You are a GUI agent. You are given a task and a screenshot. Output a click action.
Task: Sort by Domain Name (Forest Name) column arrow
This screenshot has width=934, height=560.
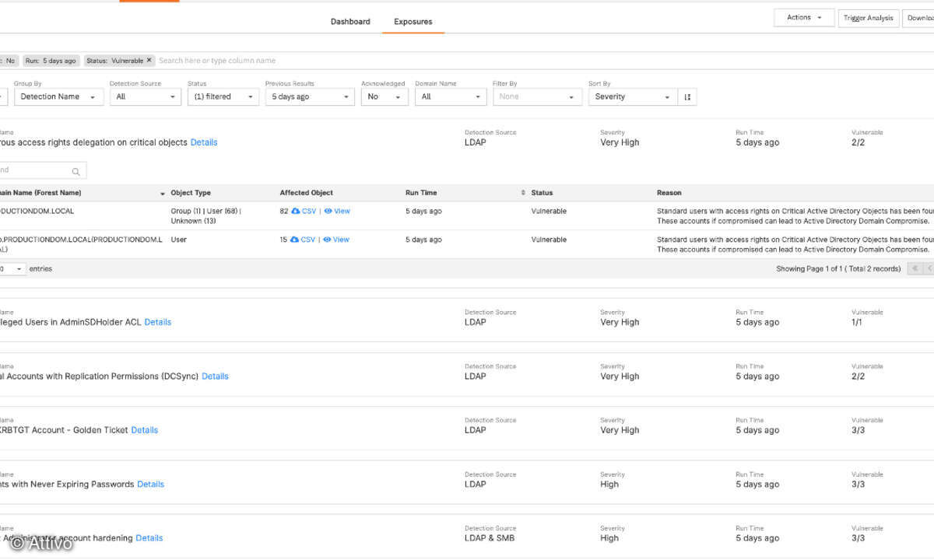(x=163, y=193)
